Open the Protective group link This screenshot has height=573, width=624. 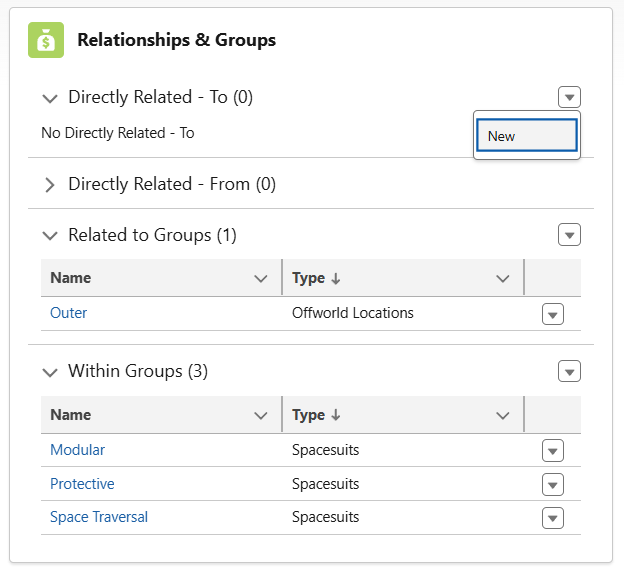[x=82, y=484]
